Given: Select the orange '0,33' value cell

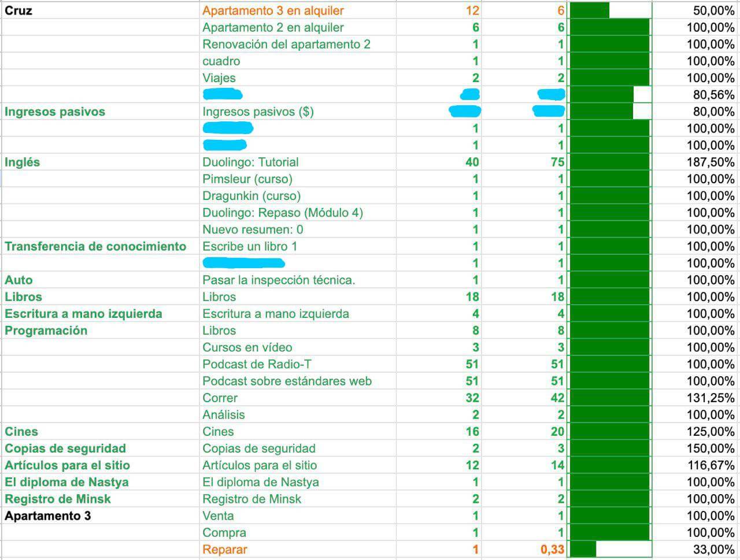Looking at the screenshot, I should (524, 550).
